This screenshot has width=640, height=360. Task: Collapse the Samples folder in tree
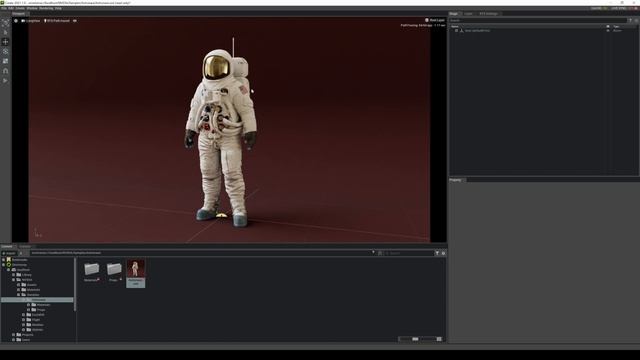pos(18,295)
